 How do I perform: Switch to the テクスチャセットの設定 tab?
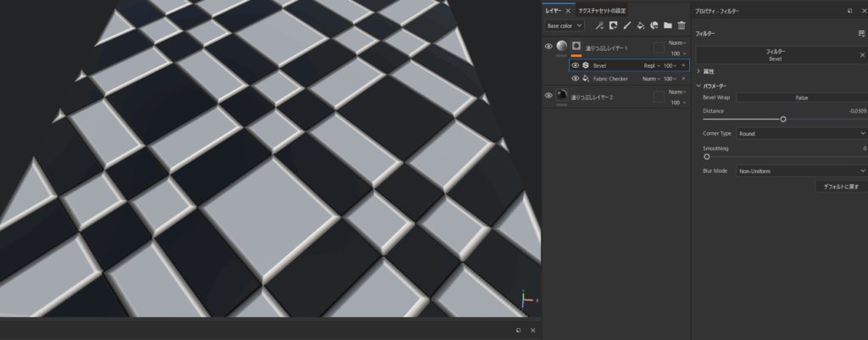(x=602, y=11)
